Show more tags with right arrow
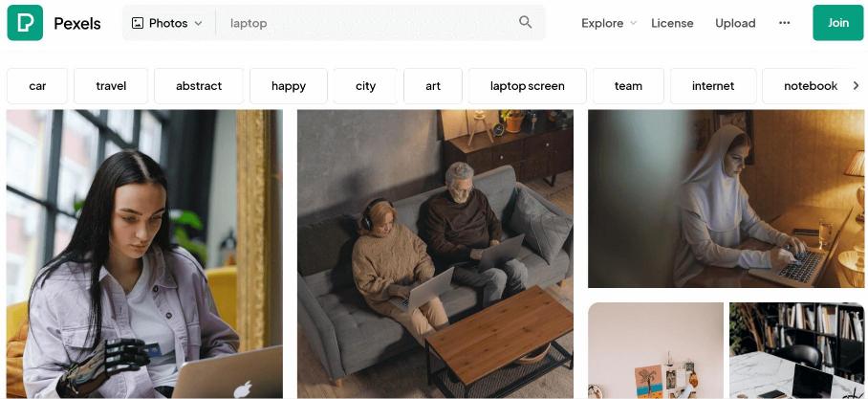The height and width of the screenshot is (399, 868). [x=856, y=86]
